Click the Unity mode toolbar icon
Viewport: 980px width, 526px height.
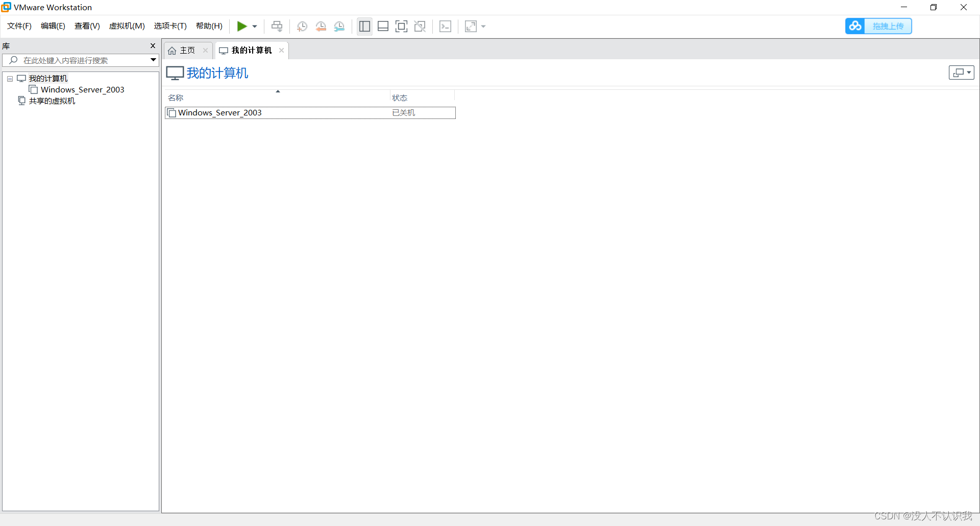click(420, 27)
